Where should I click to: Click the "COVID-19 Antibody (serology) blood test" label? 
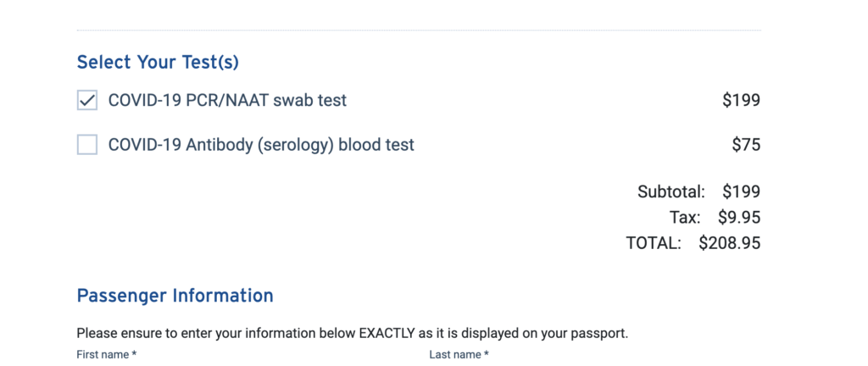[261, 145]
